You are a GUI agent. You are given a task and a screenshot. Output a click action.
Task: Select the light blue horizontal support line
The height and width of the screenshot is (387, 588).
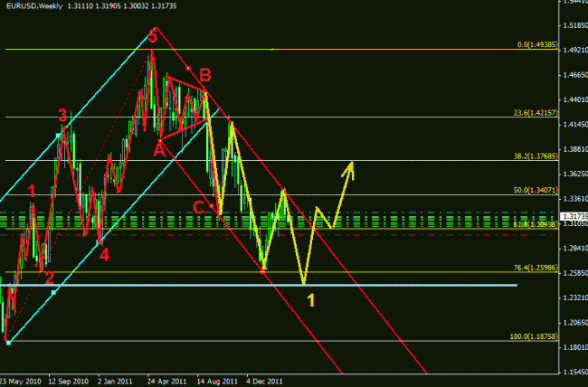pyautogui.click(x=259, y=286)
